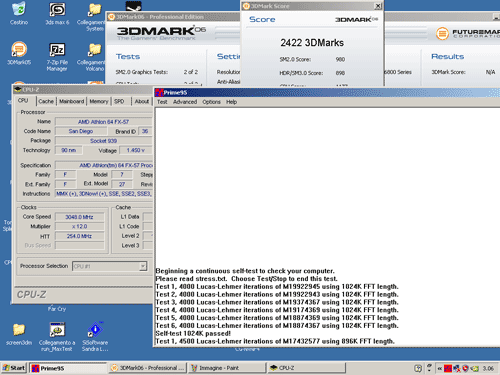The image size is (500, 375).
Task: Click the Tests heading in 3DMark06
Action: [128, 56]
